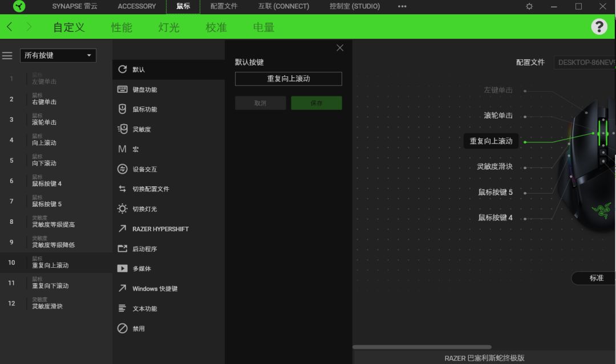Open the 控制室 (STUDIO) tab
The height and width of the screenshot is (364, 616).
(x=355, y=6)
